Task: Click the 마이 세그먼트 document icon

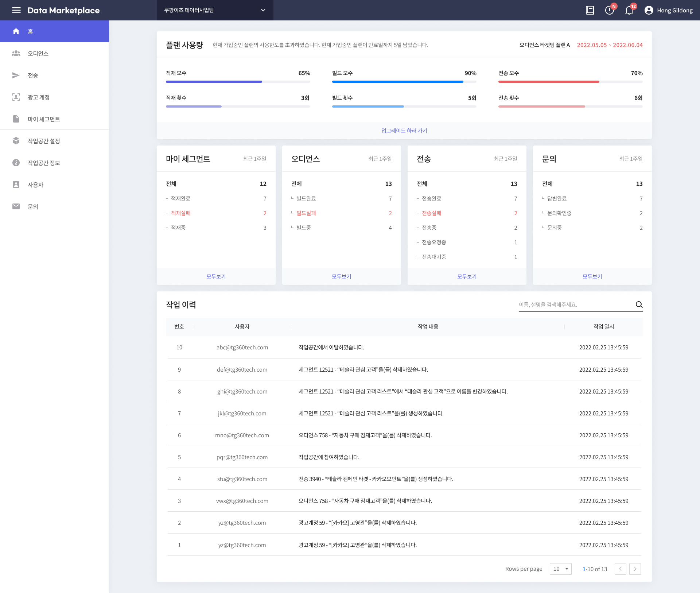Action: click(x=16, y=119)
